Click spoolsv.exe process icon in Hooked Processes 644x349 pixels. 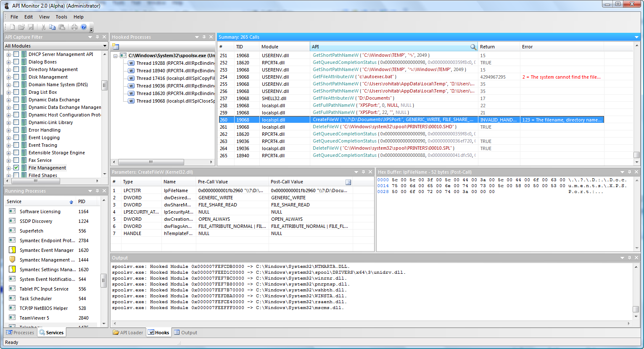pos(123,56)
